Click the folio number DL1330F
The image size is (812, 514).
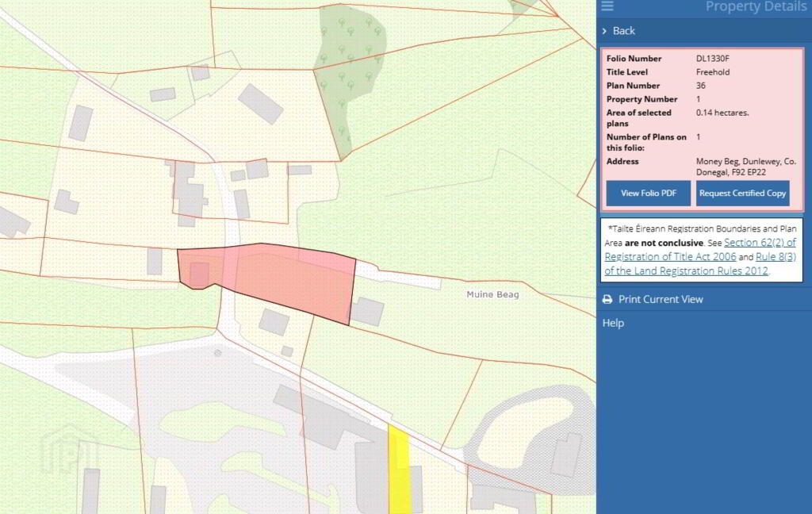[713, 59]
